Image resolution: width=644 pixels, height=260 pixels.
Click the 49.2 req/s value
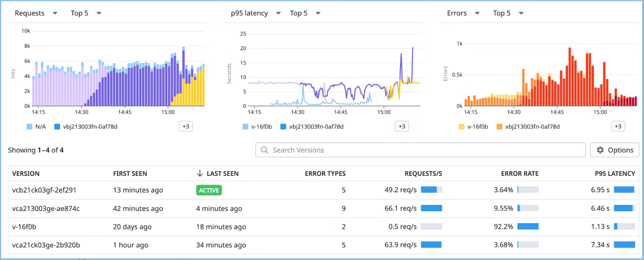[x=400, y=190]
